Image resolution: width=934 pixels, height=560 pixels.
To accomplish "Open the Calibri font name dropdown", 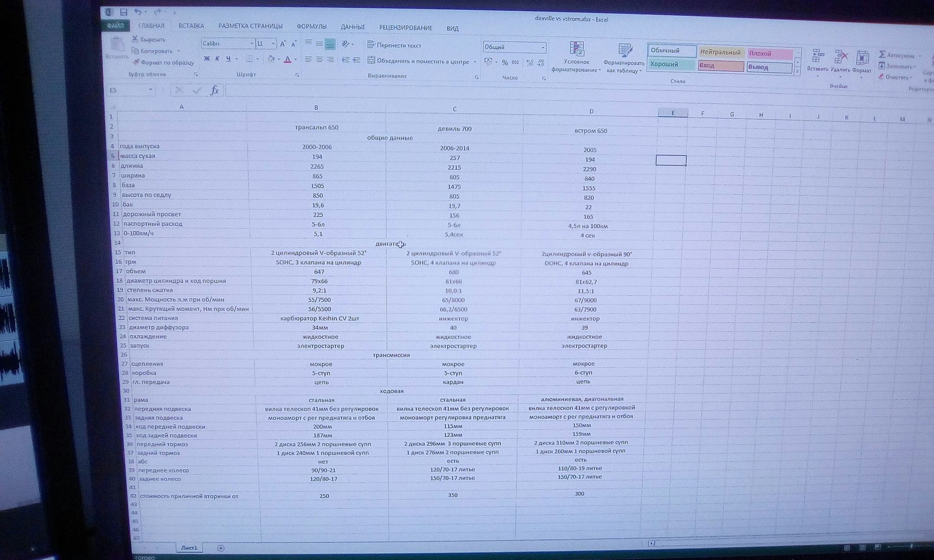I will pos(252,43).
